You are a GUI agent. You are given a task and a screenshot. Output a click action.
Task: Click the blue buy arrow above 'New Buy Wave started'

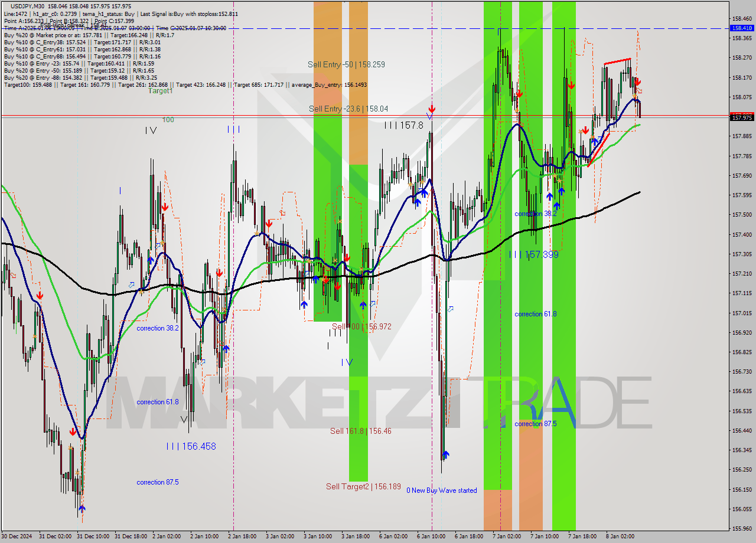(x=445, y=454)
